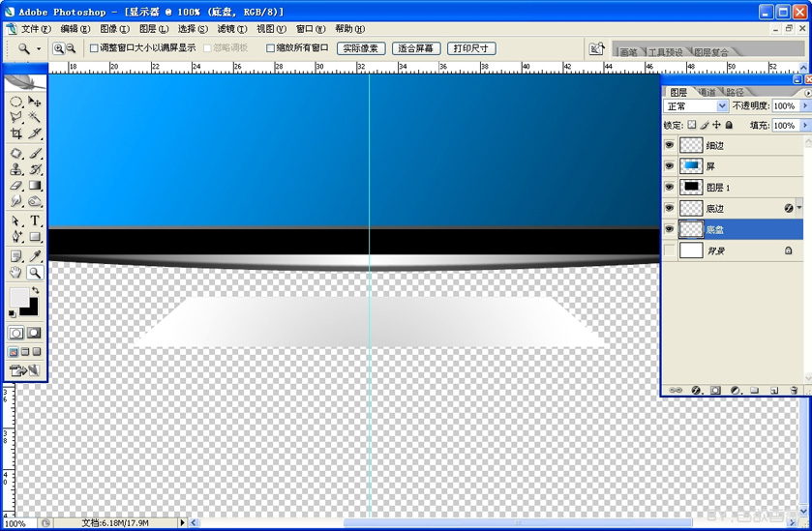Open the 滤镜 menu
The width and height of the screenshot is (812, 531).
tap(232, 29)
